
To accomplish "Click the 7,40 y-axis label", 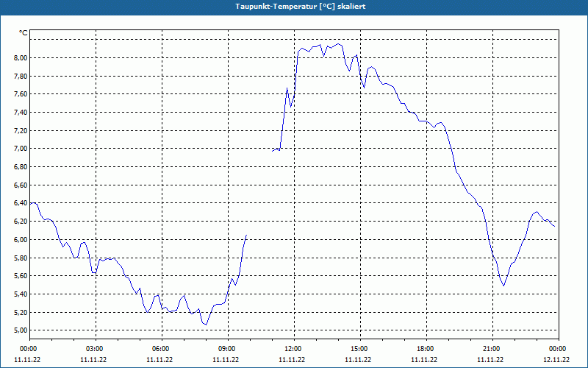I will pyautogui.click(x=21, y=113).
